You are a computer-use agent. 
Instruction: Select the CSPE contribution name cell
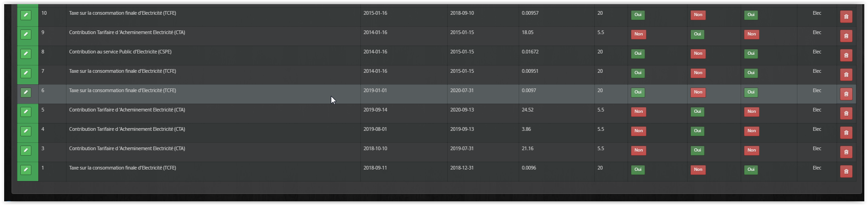(120, 52)
